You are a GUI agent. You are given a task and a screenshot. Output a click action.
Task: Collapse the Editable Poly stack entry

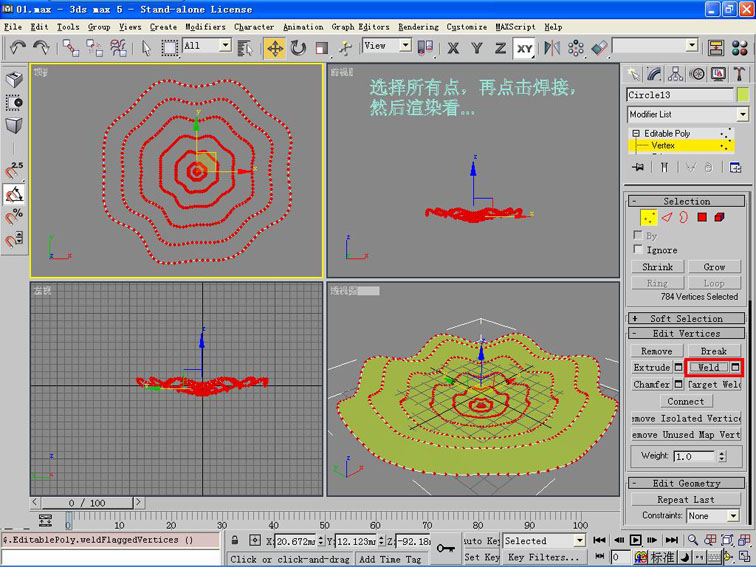point(636,133)
